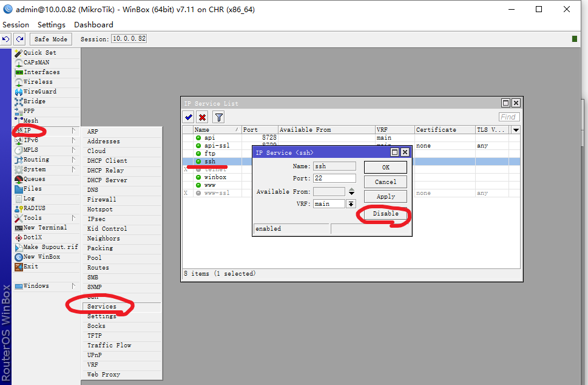The height and width of the screenshot is (385, 588).
Task: Select Addresses in the IP submenu
Action: click(x=122, y=141)
